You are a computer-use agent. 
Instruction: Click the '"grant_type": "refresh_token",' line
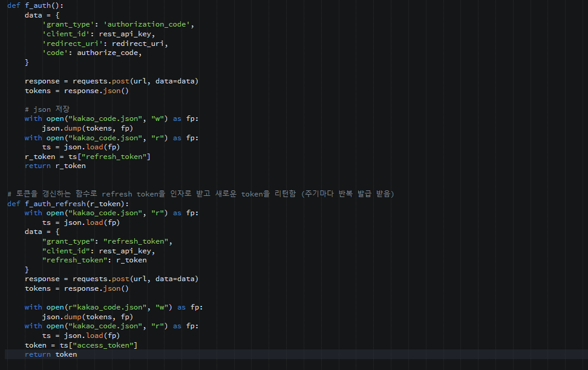click(x=107, y=241)
